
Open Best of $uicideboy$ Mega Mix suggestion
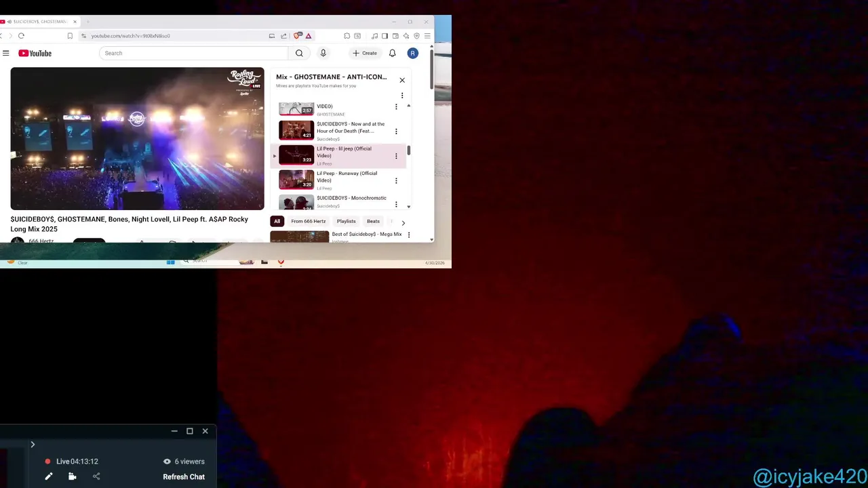point(367,234)
